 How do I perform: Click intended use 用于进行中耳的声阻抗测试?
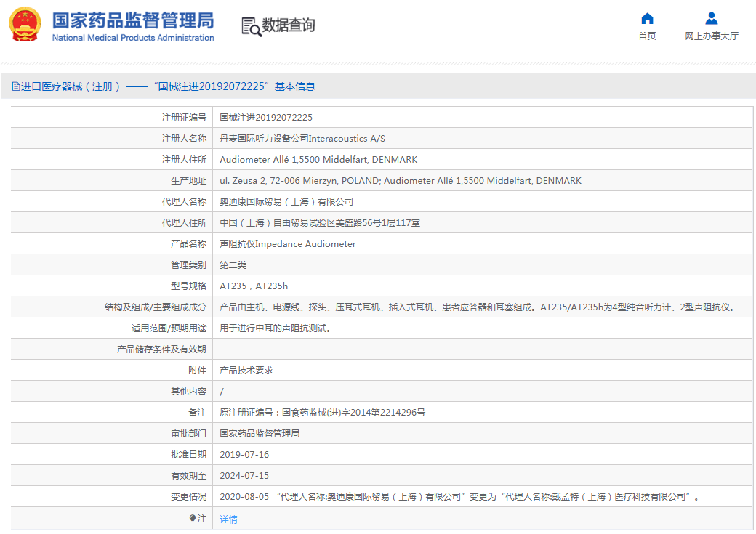(x=276, y=328)
